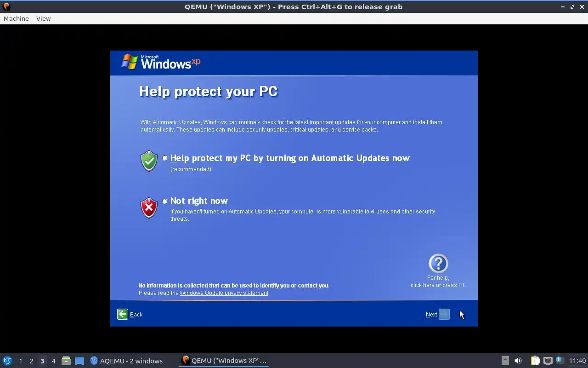Viewport: 588px width, 368px height.
Task: Open the Windows Update privacy statement link
Action: pos(224,293)
